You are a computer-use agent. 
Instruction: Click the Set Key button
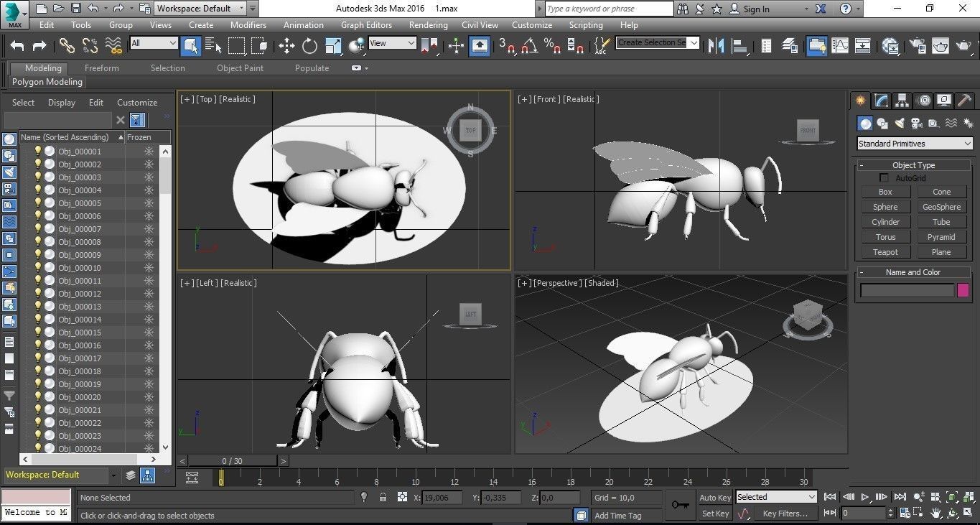click(x=715, y=514)
